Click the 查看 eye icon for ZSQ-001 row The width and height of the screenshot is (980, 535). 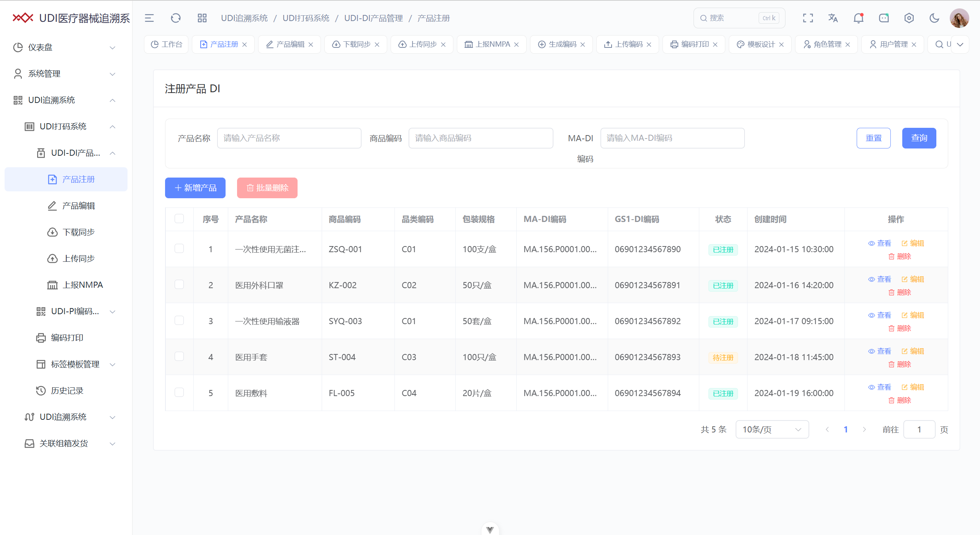click(872, 243)
